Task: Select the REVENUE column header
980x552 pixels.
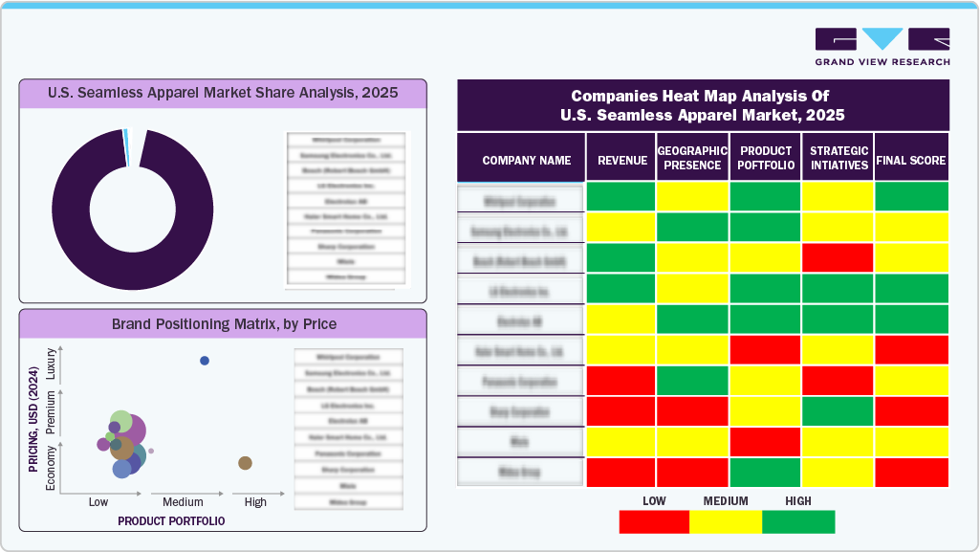Action: coord(621,161)
